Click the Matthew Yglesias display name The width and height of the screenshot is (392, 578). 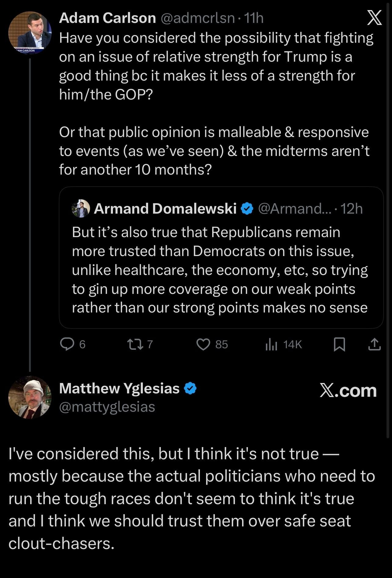pyautogui.click(x=119, y=388)
